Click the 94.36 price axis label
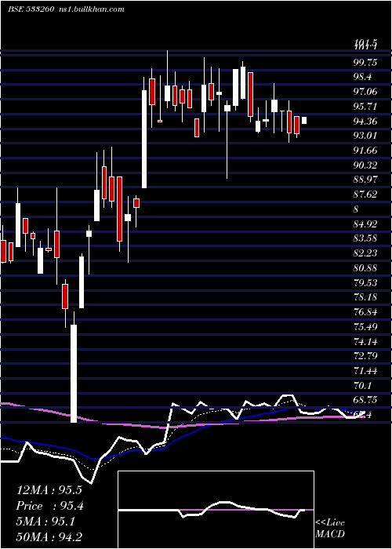Screen dimensions: 392x549 pos(365,122)
